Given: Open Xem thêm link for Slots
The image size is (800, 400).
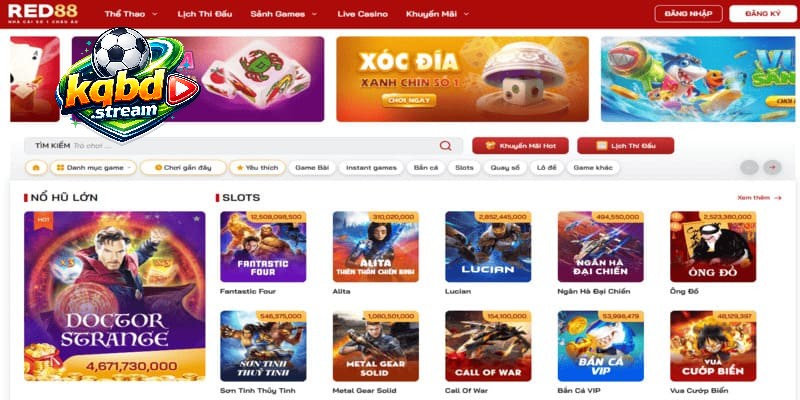Looking at the screenshot, I should pyautogui.click(x=759, y=197).
